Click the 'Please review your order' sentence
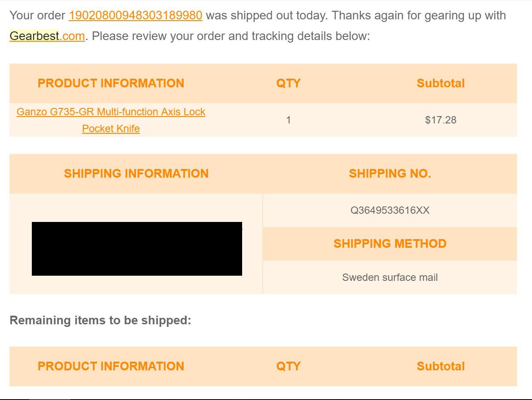 (231, 36)
